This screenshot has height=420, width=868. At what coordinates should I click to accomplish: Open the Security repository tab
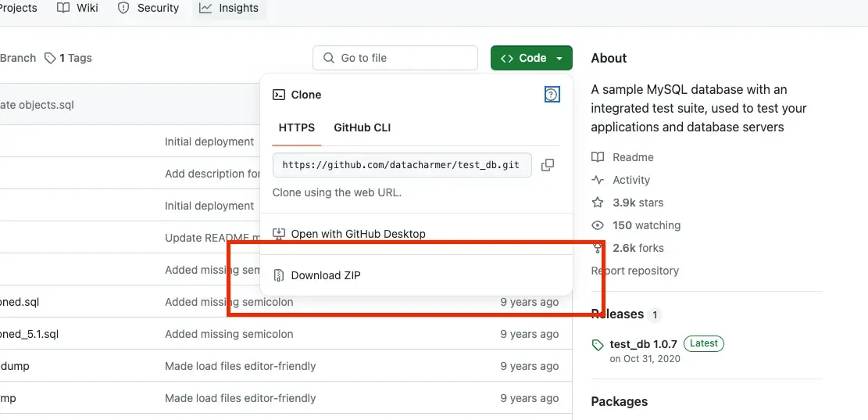148,8
